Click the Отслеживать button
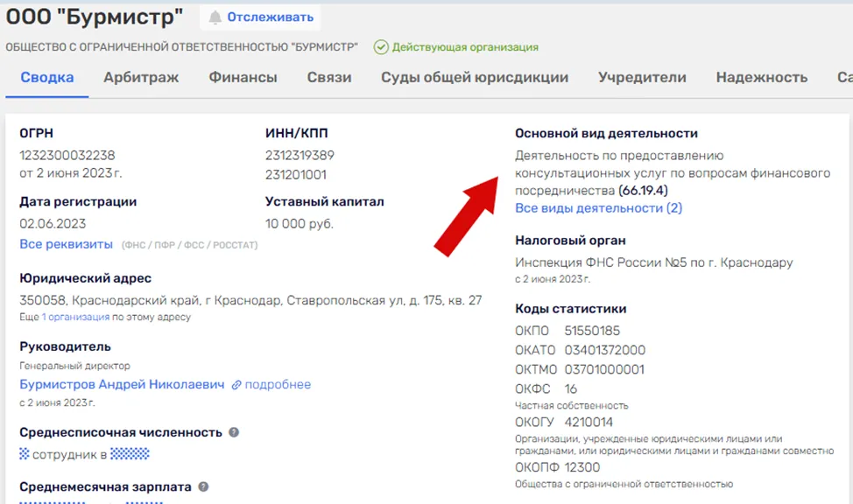The image size is (853, 504). [x=260, y=17]
